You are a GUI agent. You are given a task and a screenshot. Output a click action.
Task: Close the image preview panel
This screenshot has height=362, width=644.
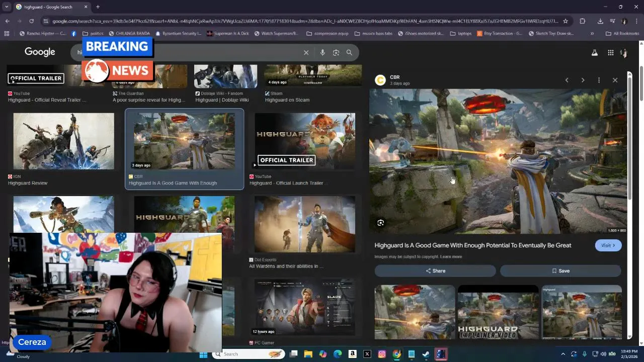point(615,80)
